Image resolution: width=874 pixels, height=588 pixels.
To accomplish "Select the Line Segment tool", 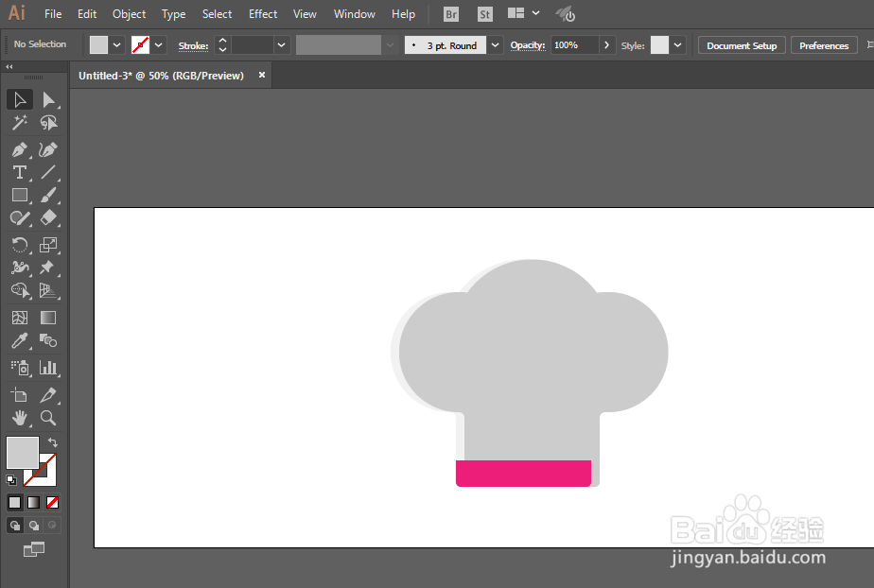I will 48,173.
